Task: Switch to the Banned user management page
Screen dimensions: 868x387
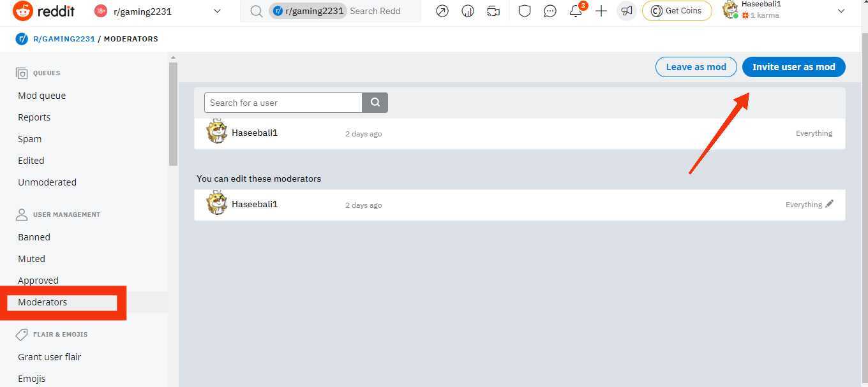Action: (x=33, y=237)
